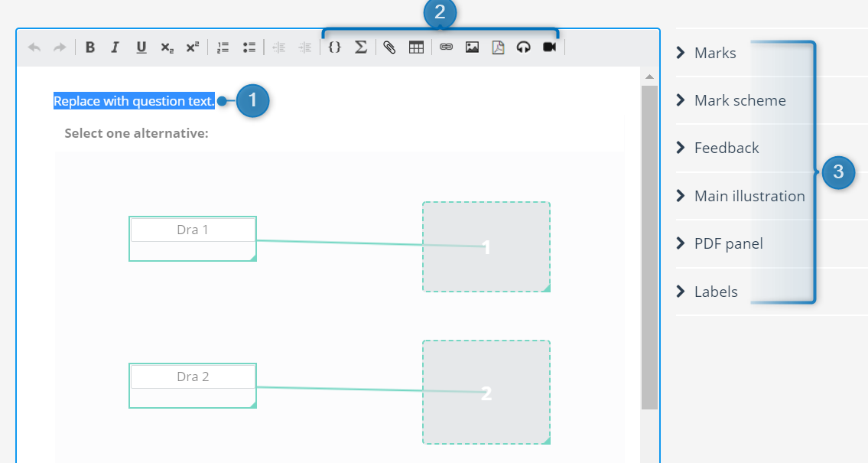This screenshot has width=868, height=463.
Task: Select drop area number 2
Action: [x=486, y=393]
